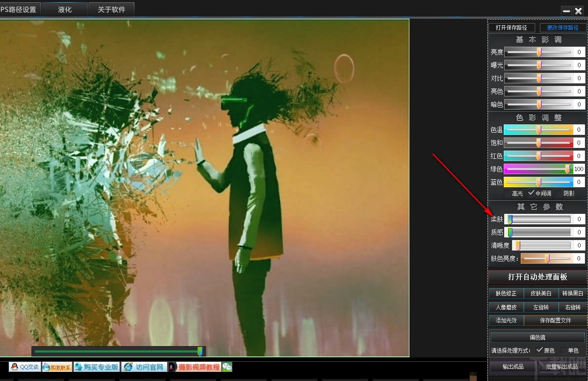588x381 pixels.
Task: Rotate image with 右旋转 button
Action: coord(572,307)
